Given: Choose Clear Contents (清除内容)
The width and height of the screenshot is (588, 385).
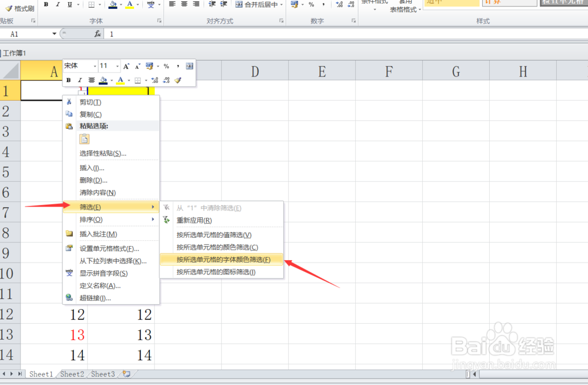Looking at the screenshot, I should [x=111, y=192].
